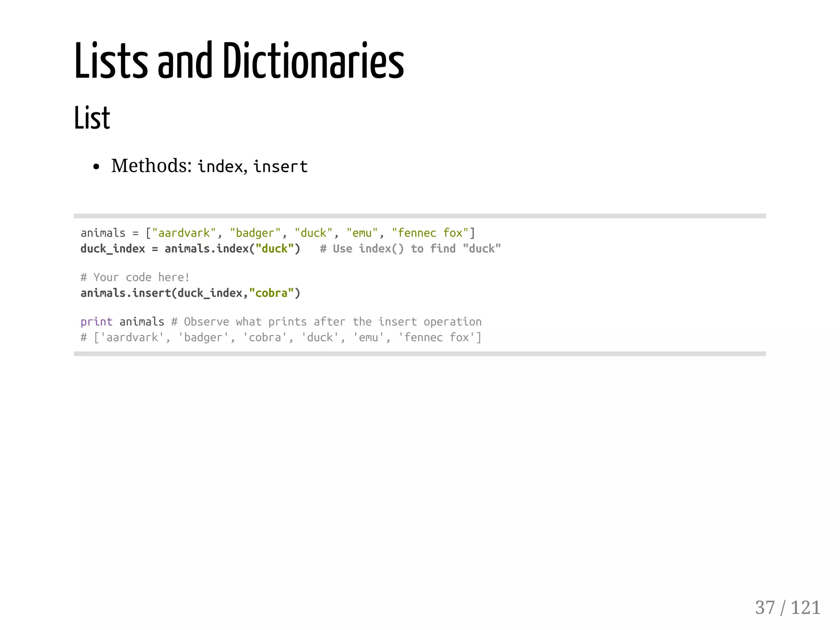Click 'cobra' in the output comment line

pyautogui.click(x=265, y=338)
